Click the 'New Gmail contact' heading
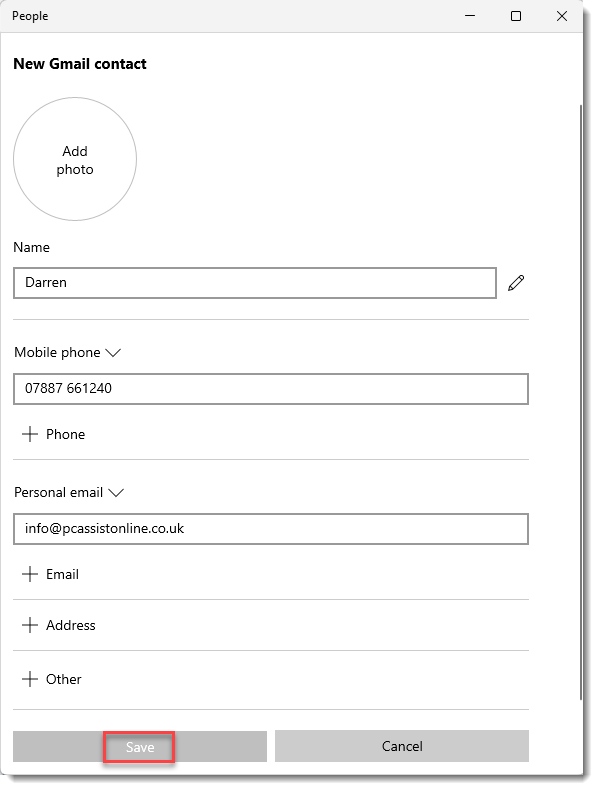Image resolution: width=598 pixels, height=790 pixels. coord(80,64)
